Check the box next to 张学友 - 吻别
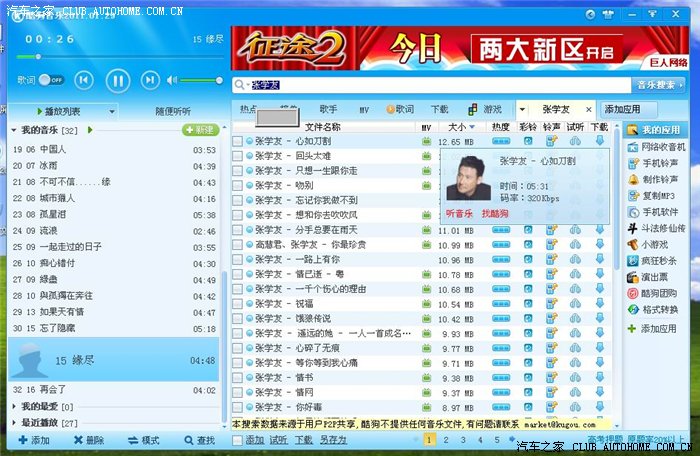700x456 pixels. pyautogui.click(x=237, y=185)
